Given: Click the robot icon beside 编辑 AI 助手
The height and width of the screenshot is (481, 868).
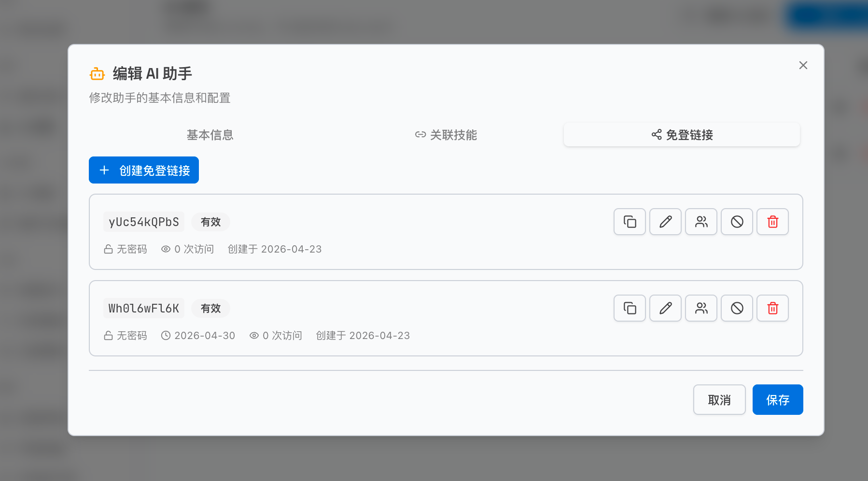Looking at the screenshot, I should pyautogui.click(x=97, y=73).
